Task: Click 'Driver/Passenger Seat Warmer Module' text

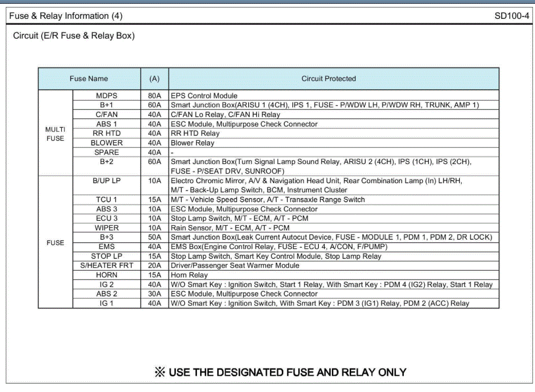Action: [x=235, y=265]
